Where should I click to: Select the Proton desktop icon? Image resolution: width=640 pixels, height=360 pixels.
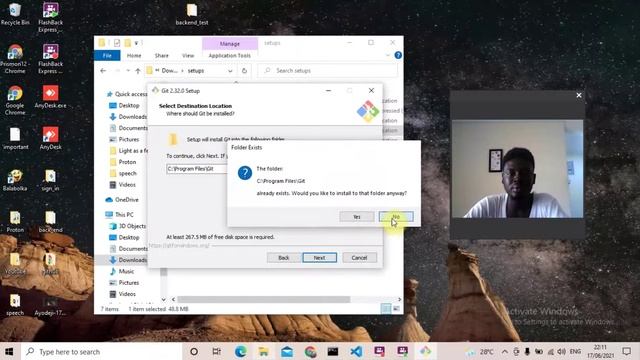point(15,222)
